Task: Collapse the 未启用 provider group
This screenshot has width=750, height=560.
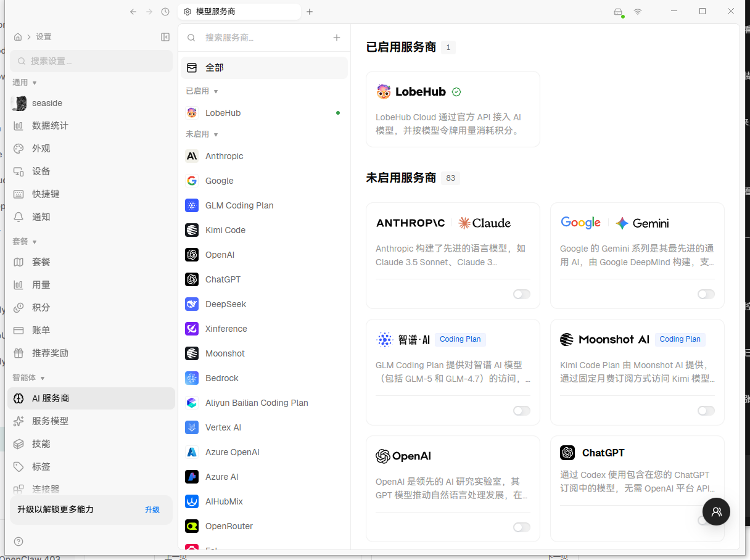Action: tap(202, 134)
